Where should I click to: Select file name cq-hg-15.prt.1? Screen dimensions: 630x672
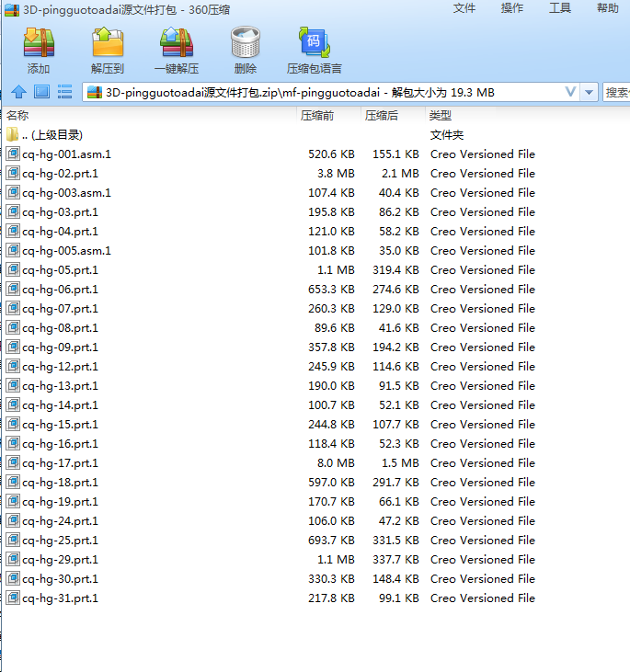[x=60, y=425]
